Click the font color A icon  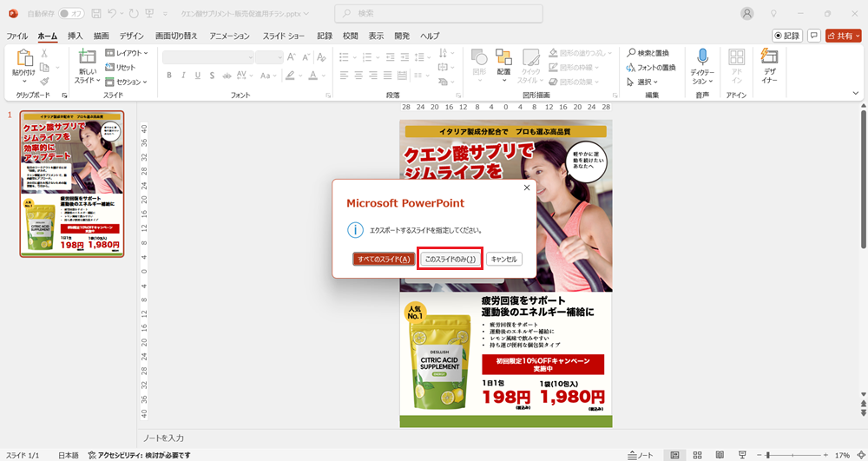tap(312, 76)
